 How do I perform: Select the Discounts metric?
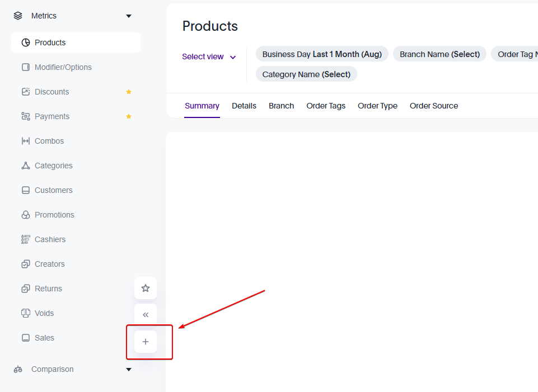pyautogui.click(x=51, y=92)
